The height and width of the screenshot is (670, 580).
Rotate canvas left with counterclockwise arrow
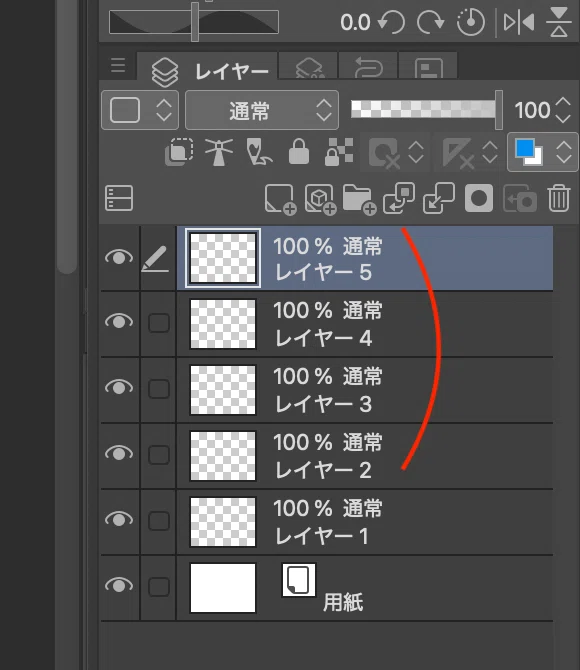point(392,22)
